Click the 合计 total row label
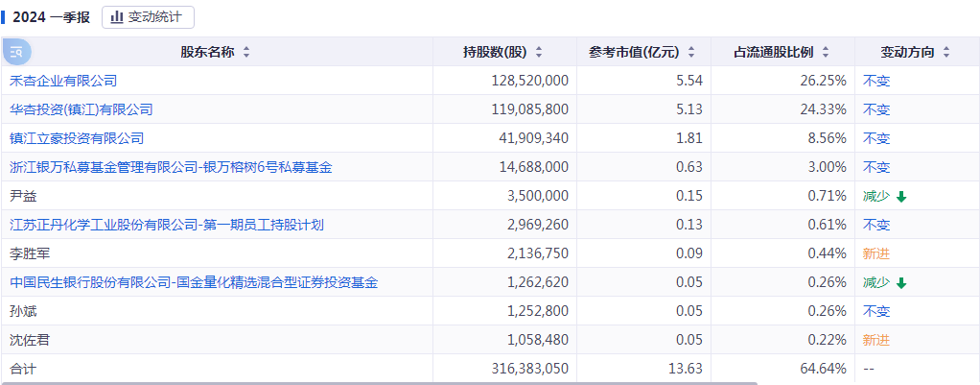980x385 pixels. tap(22, 369)
